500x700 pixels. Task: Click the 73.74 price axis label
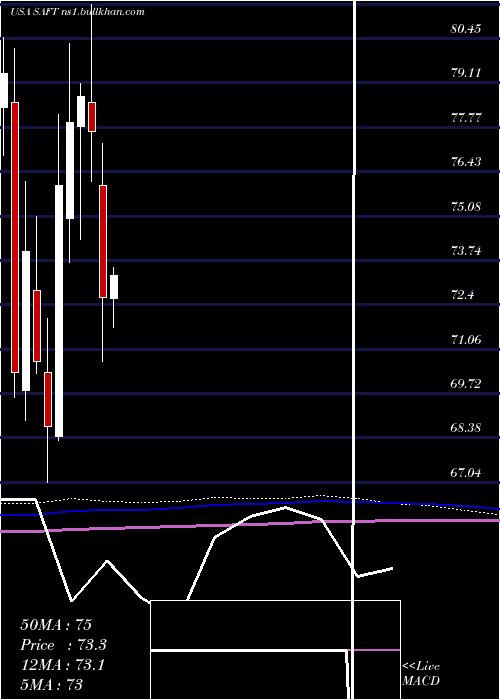point(466,251)
